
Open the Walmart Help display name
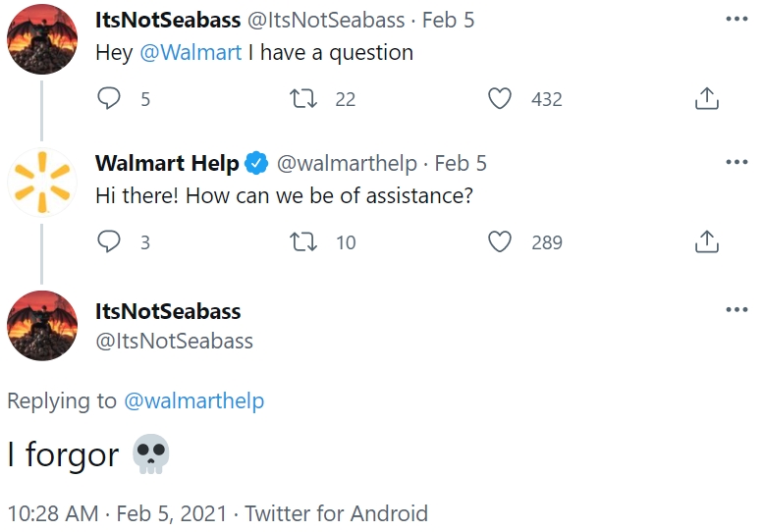167,163
